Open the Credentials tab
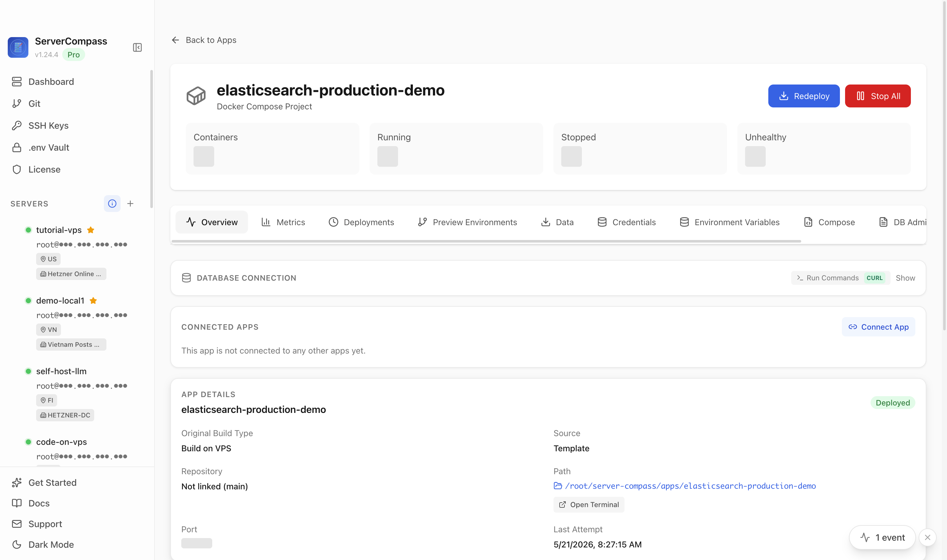 [x=627, y=222]
